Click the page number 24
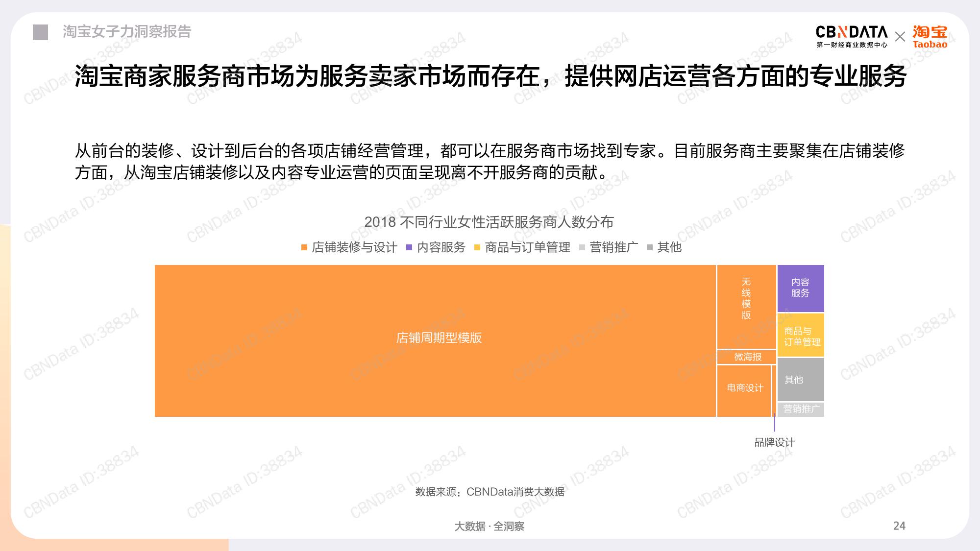This screenshot has height=551, width=980. pos(899,526)
